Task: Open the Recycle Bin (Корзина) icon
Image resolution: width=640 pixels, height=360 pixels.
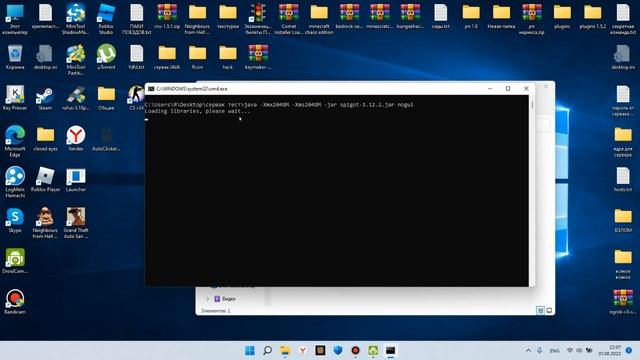Action: tap(15, 56)
